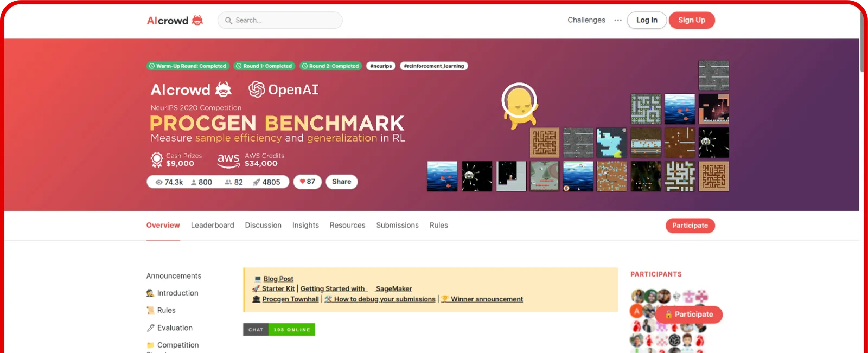The image size is (868, 353).
Task: Click the PARTICIPANTS heading
Action: 656,274
